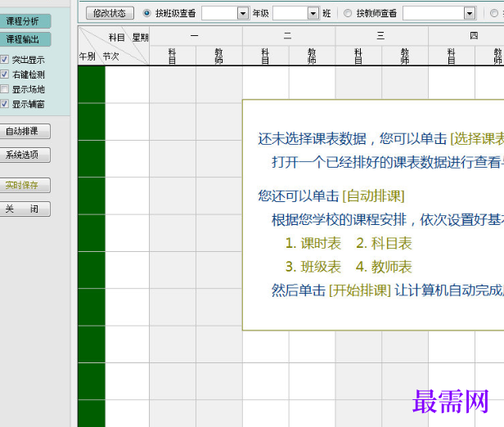Select the 按班级查看 radio button
The height and width of the screenshot is (427, 504).
coord(147,13)
